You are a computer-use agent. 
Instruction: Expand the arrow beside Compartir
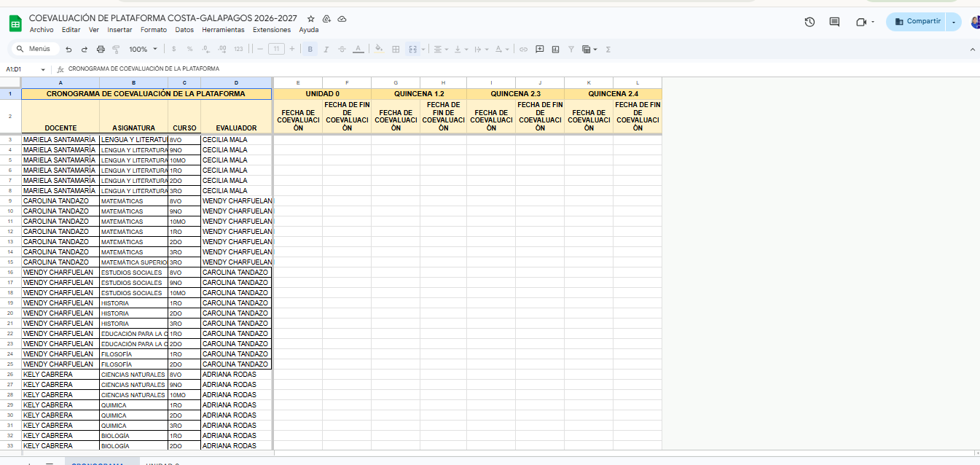(x=954, y=22)
